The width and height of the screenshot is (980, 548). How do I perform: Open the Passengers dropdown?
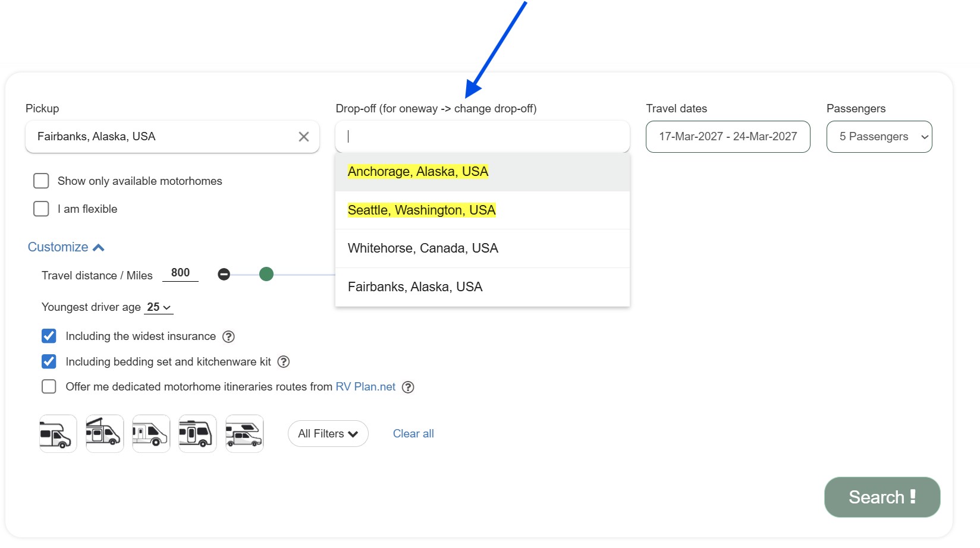click(878, 137)
